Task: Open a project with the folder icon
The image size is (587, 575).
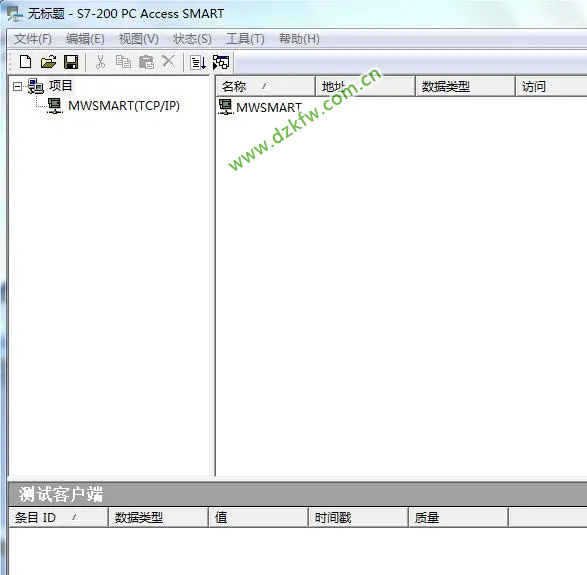Action: [48, 62]
